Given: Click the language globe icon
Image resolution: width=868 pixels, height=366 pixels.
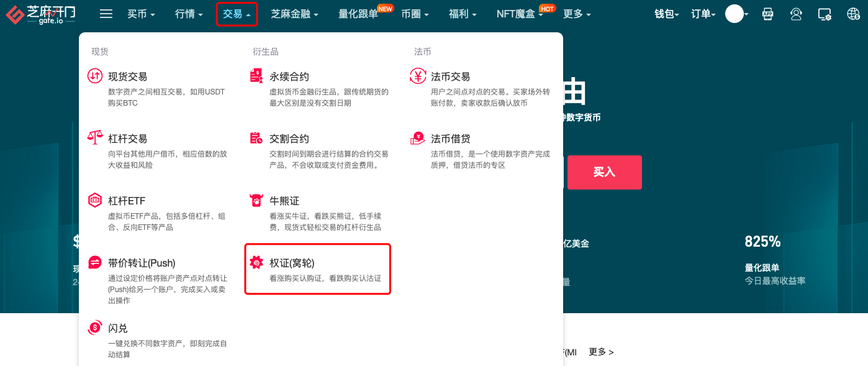Looking at the screenshot, I should coord(853,14).
